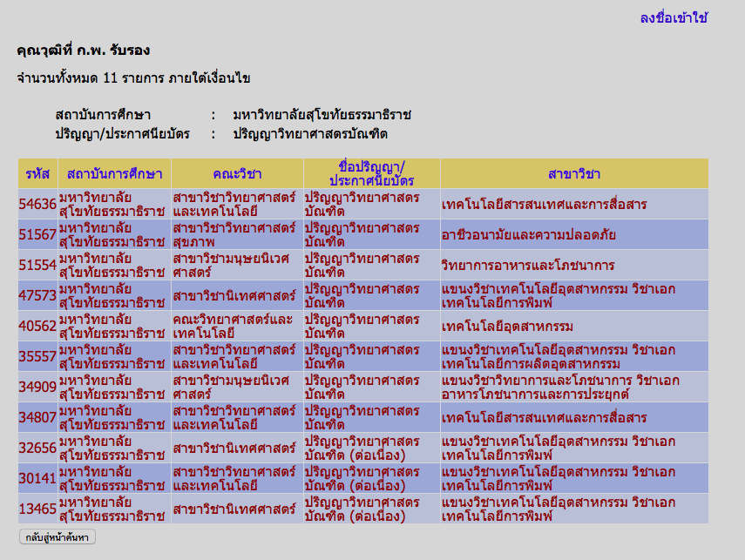Image resolution: width=745 pixels, height=560 pixels.
Task: Open record code 51567
Action: pos(37,234)
